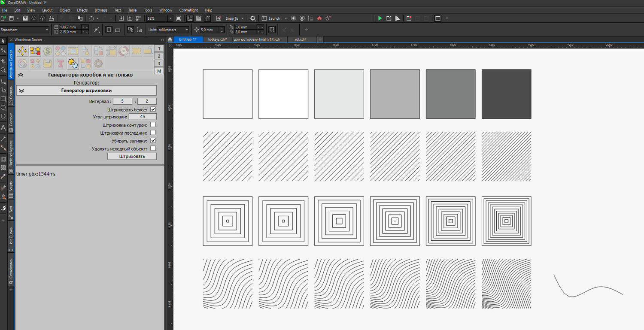The width and height of the screenshot is (644, 330).
Task: Click the M button in the docker
Action: click(159, 71)
